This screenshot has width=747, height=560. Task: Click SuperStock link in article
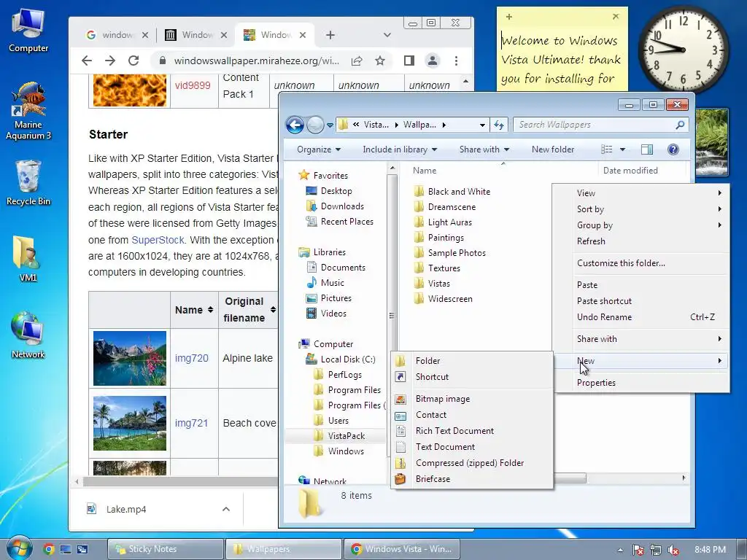pos(158,239)
